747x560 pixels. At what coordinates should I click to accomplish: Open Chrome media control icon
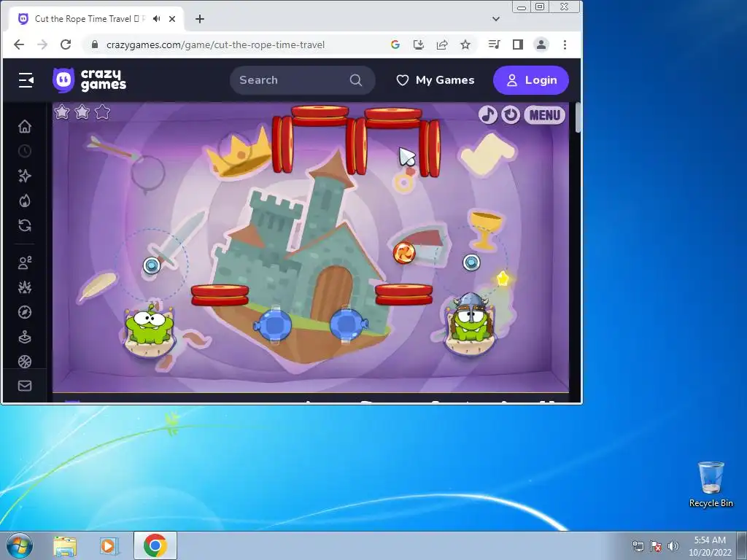coord(494,44)
